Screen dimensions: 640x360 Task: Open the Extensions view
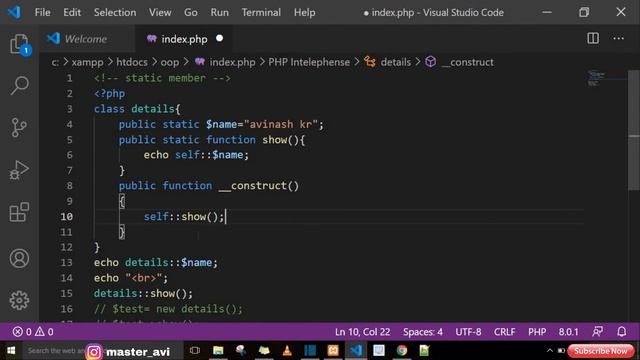pyautogui.click(x=19, y=212)
